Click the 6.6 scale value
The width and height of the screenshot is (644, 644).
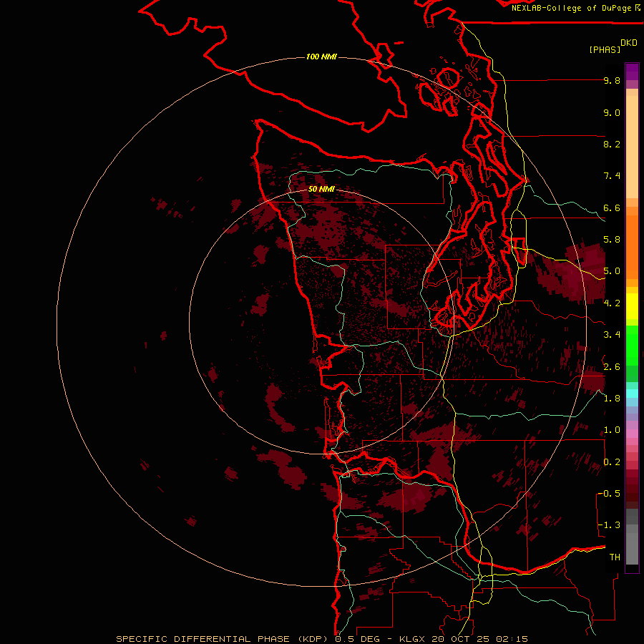(612, 208)
